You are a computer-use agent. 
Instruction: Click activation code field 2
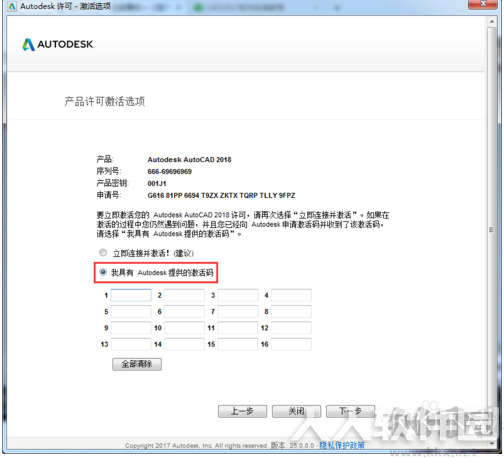pos(184,295)
